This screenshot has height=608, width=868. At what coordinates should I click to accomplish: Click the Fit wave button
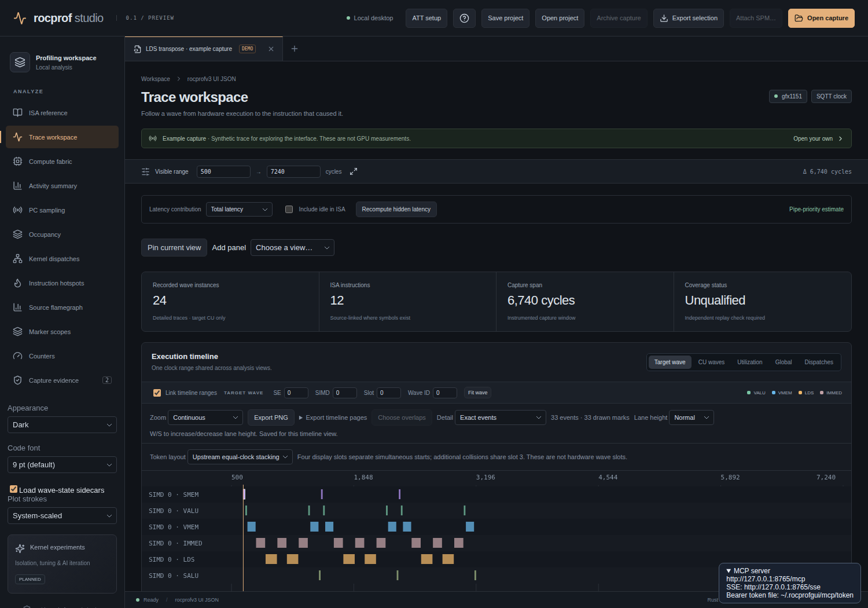coord(478,393)
